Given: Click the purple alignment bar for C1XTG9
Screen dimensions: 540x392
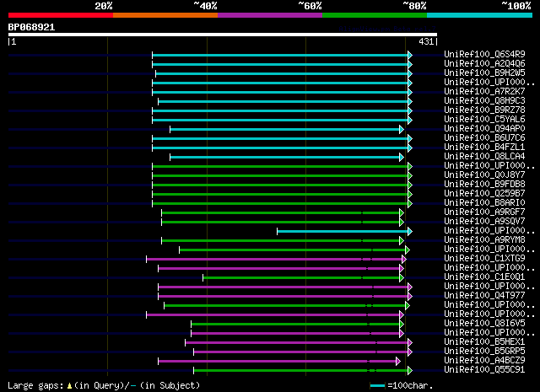Looking at the screenshot, I should (x=274, y=260).
